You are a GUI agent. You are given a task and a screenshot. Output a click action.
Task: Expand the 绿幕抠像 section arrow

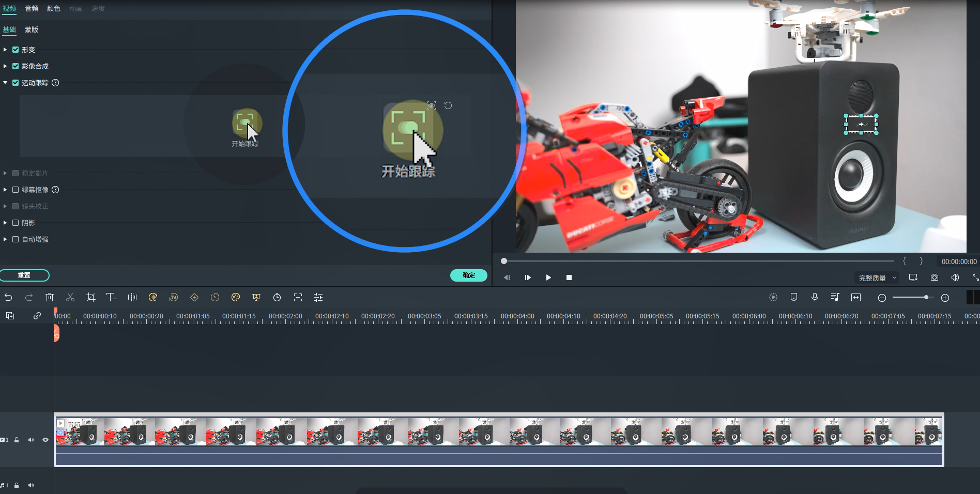tap(5, 190)
